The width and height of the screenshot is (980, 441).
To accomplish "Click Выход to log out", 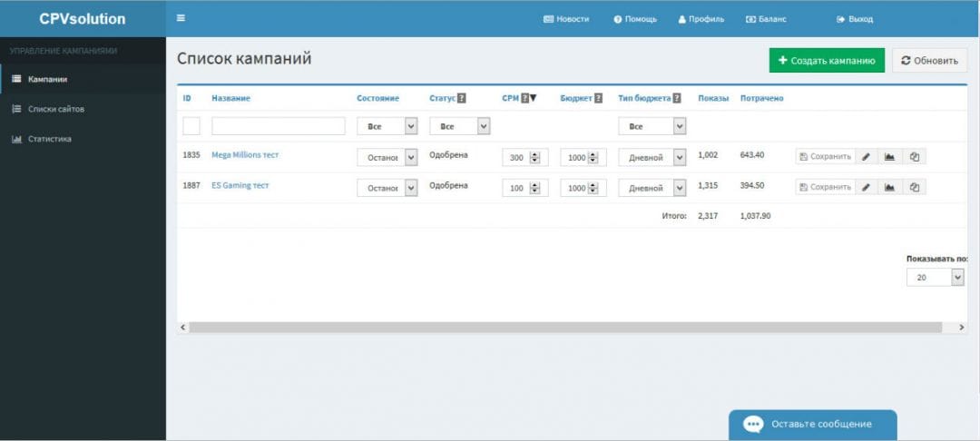I will 855,19.
